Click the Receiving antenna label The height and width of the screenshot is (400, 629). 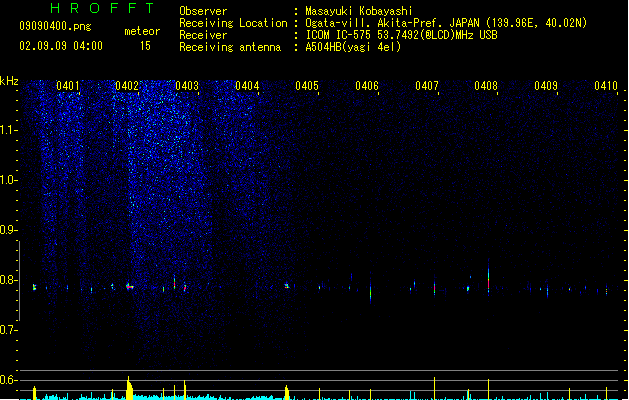coord(230,47)
